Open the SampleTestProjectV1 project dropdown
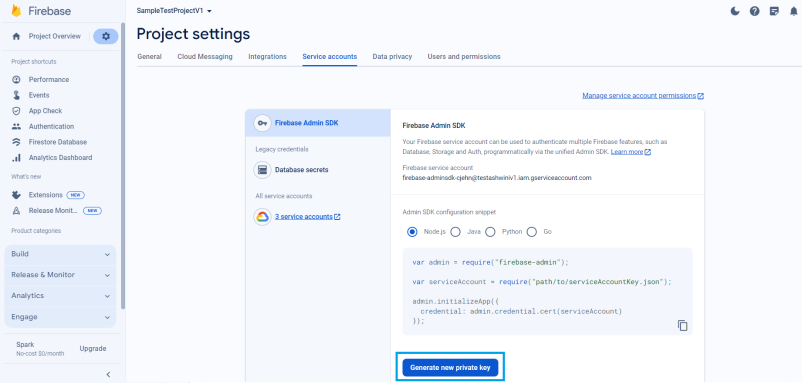802x383 pixels. point(174,11)
